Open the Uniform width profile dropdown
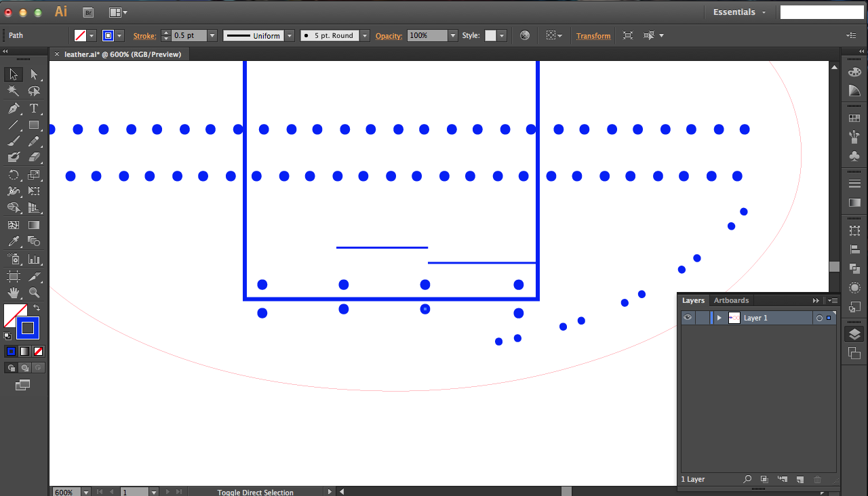 (x=290, y=36)
